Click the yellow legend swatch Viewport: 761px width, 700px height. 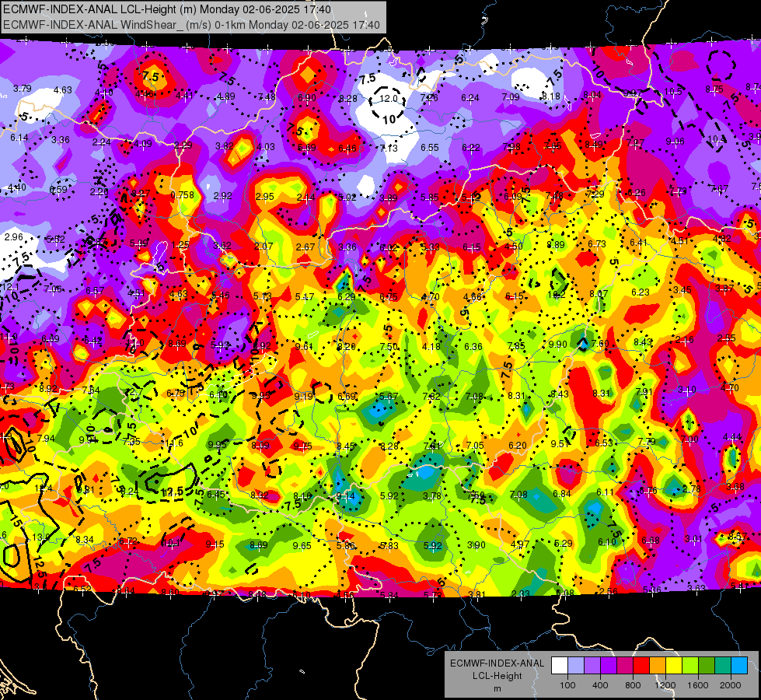(x=674, y=665)
